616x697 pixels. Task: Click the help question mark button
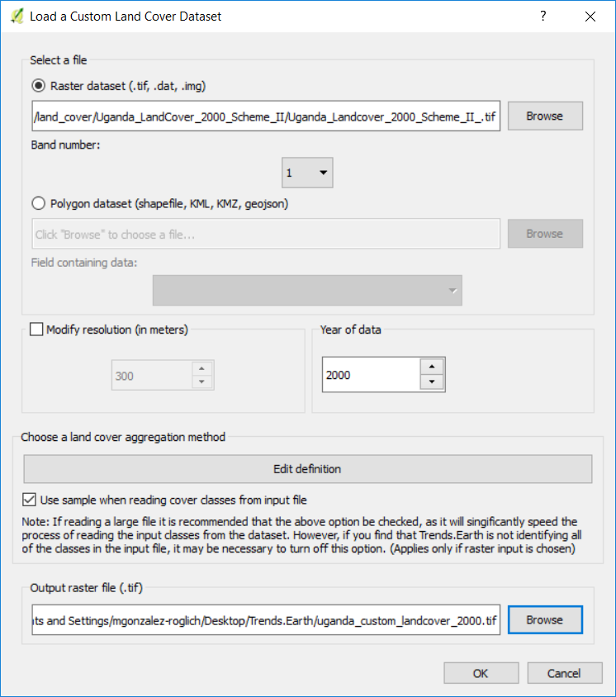(x=543, y=16)
